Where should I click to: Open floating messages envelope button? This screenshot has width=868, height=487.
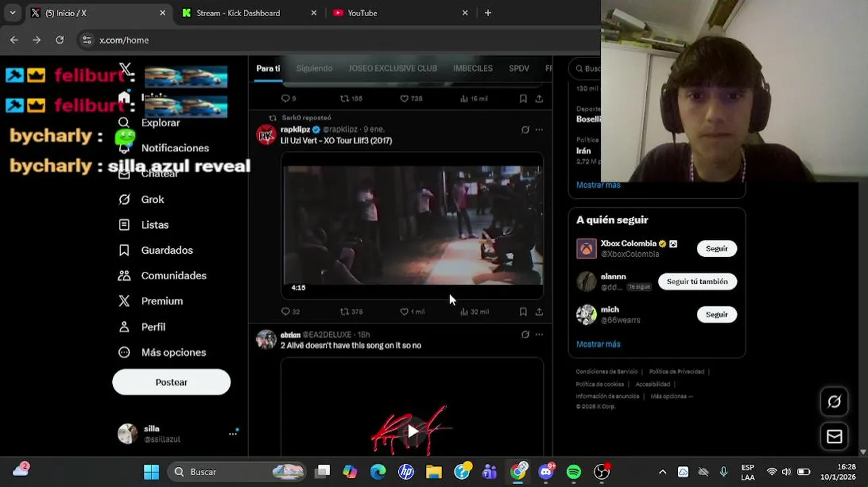(x=834, y=437)
